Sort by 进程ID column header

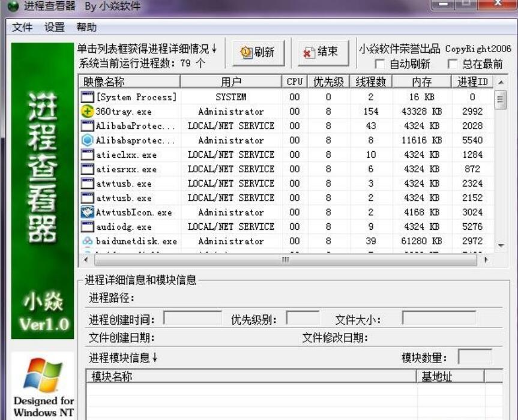(473, 82)
